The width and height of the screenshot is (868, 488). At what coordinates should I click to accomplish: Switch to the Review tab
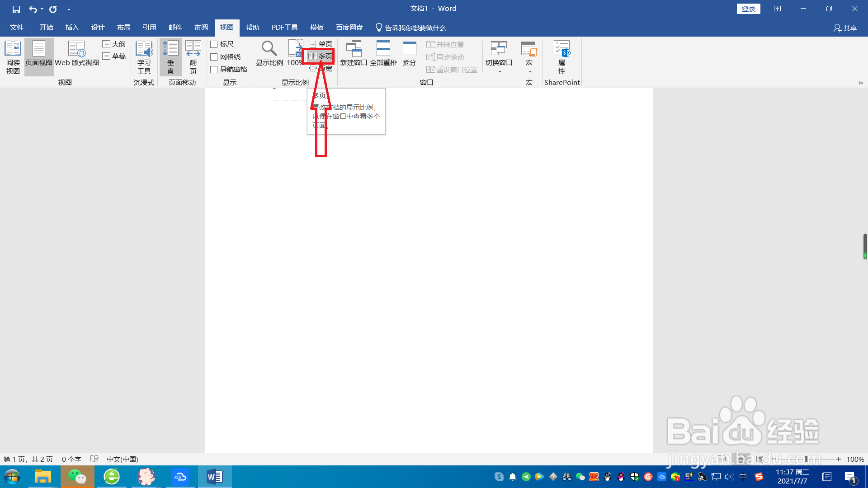coord(201,28)
